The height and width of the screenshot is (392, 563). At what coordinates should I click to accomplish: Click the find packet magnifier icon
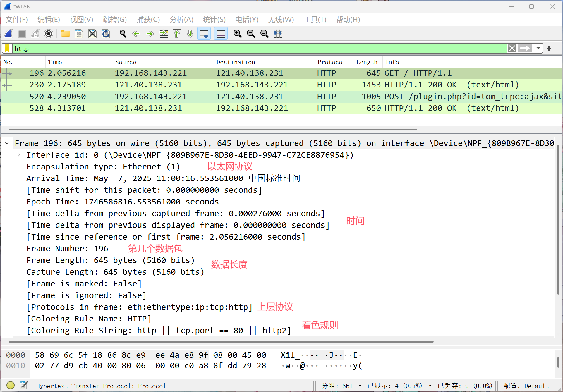[x=123, y=34]
